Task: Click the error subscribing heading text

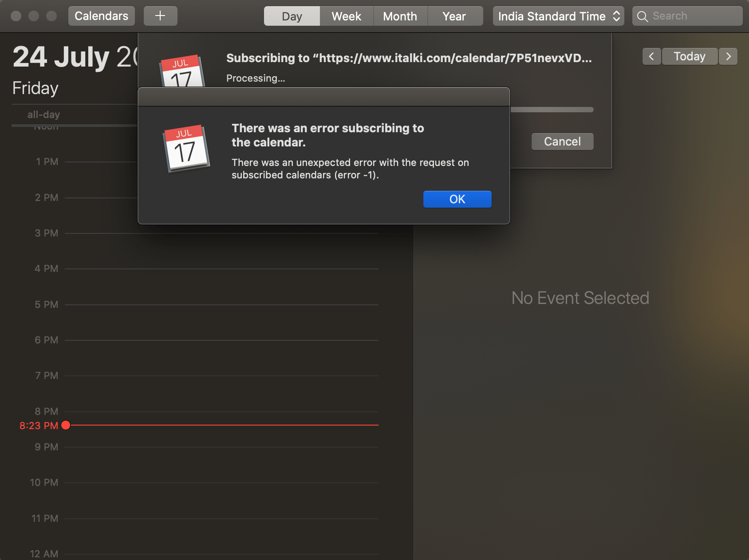Action: tap(328, 135)
